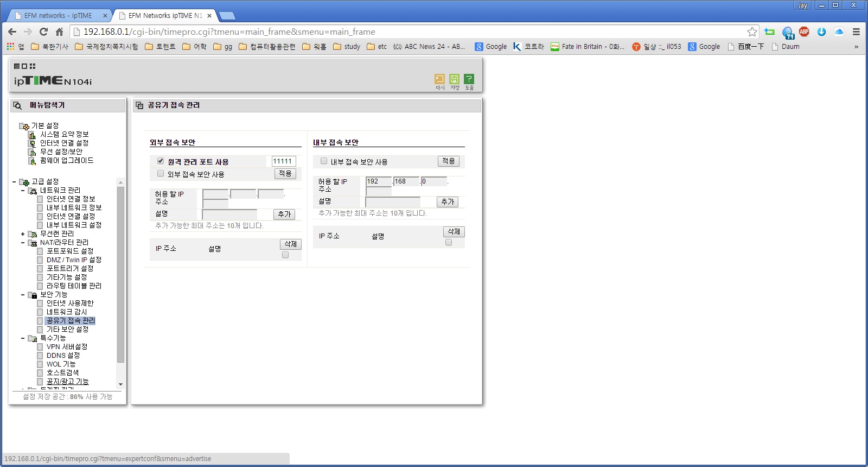Click the 도움 help question mark icon

[x=469, y=79]
